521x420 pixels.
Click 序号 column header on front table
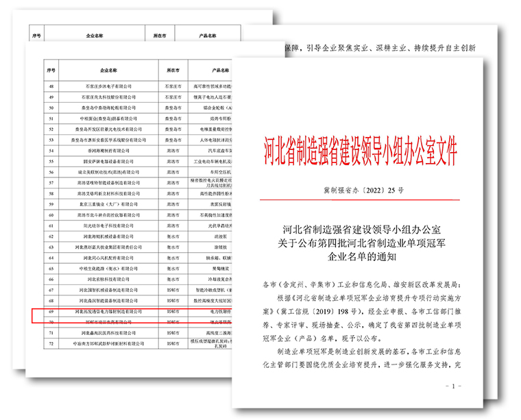click(50, 70)
